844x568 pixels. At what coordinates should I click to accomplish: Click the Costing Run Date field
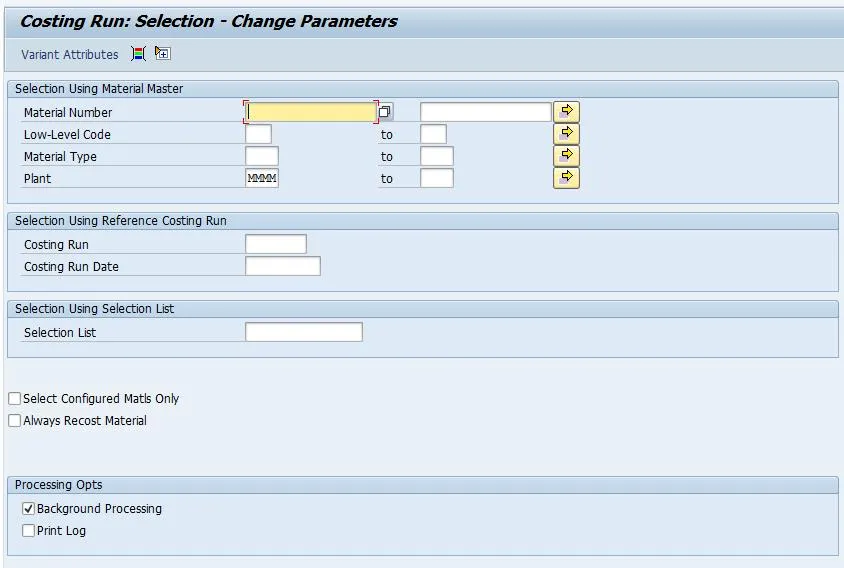[x=283, y=266]
